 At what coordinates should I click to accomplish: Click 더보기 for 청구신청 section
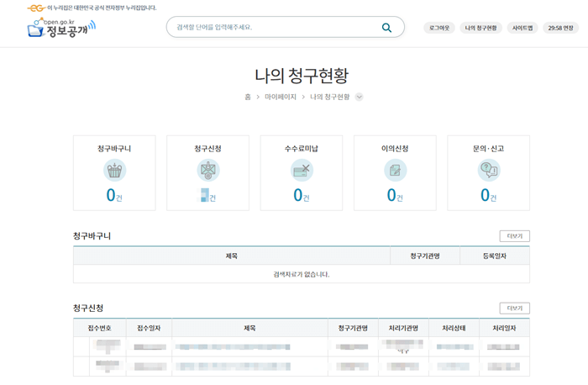pos(514,308)
